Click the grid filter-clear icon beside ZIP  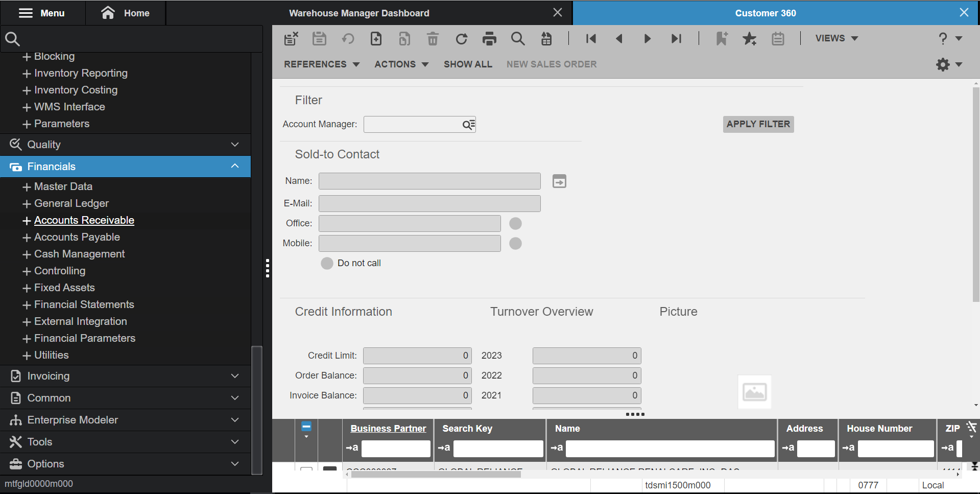(x=971, y=428)
